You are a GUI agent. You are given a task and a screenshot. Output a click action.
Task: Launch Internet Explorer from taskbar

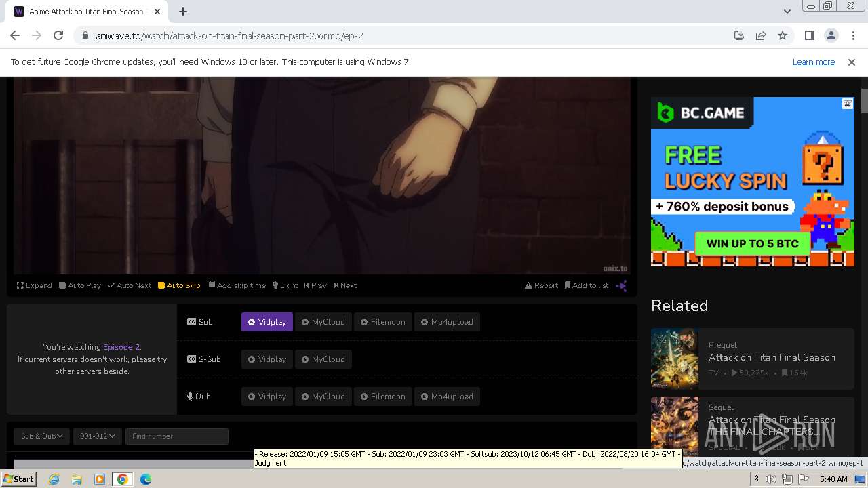(x=54, y=479)
